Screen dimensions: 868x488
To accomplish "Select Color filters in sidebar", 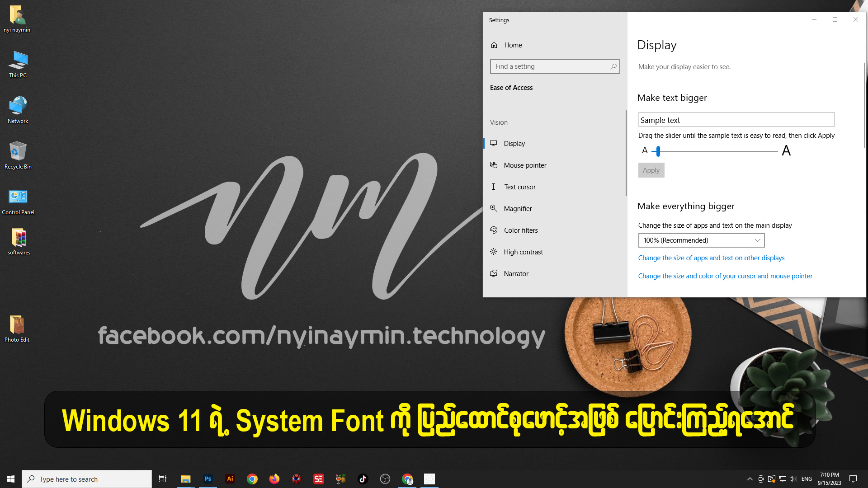I will click(x=555, y=230).
